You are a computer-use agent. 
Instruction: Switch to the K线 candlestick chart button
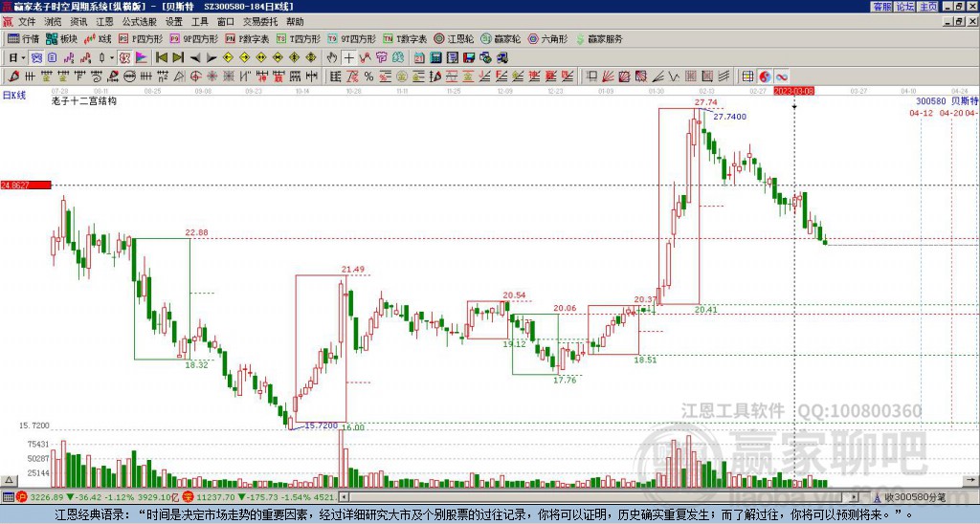tap(97, 38)
